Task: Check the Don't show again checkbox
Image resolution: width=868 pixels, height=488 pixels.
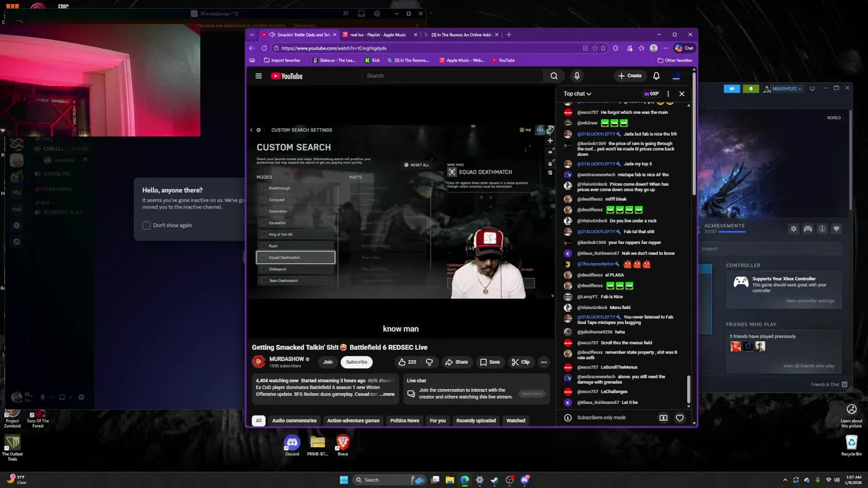Action: coord(146,225)
